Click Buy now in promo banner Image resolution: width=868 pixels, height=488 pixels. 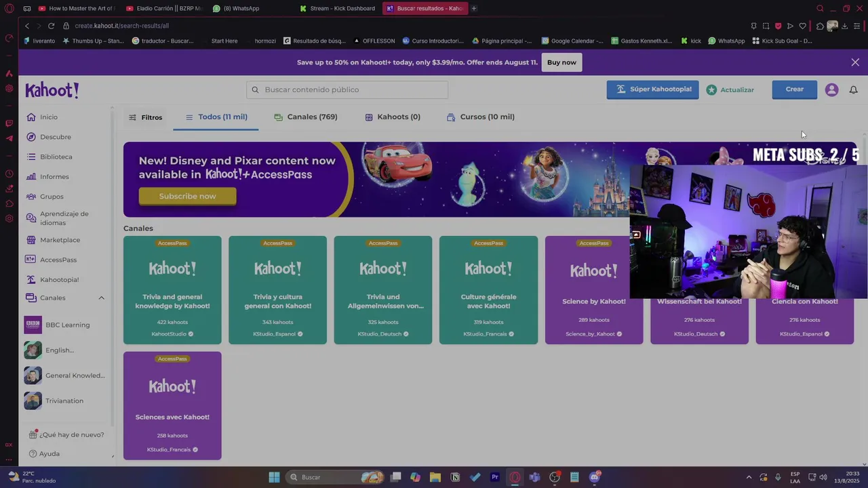561,62
